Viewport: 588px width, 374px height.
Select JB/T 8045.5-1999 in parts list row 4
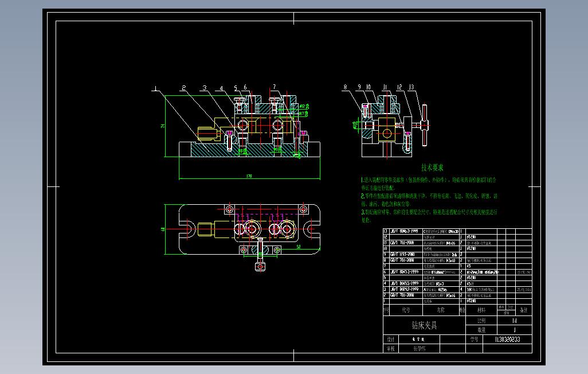[404, 283]
